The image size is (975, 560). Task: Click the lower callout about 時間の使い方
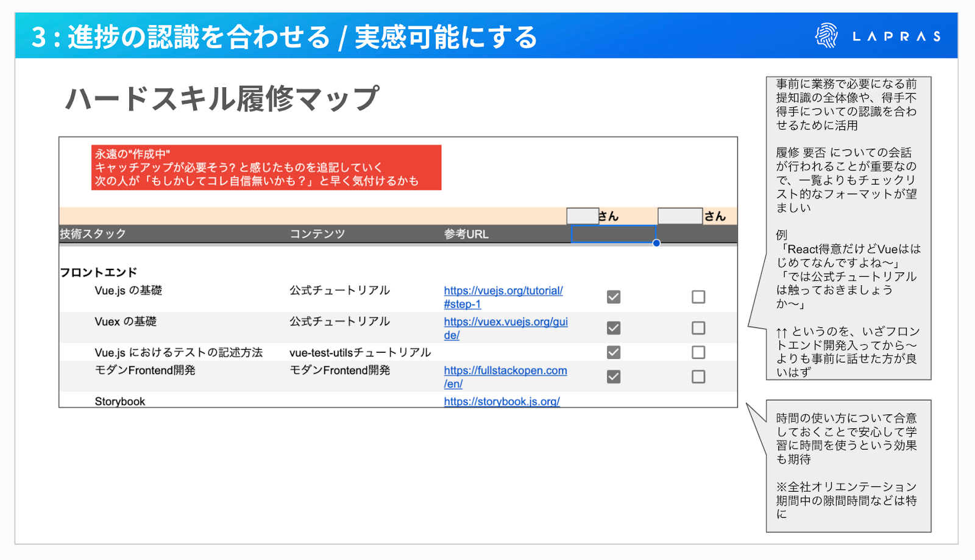click(848, 466)
